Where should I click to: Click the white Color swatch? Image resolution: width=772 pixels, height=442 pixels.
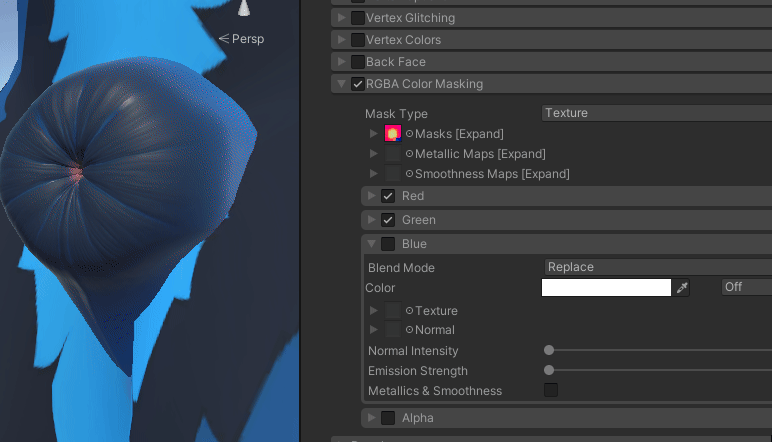tap(606, 288)
